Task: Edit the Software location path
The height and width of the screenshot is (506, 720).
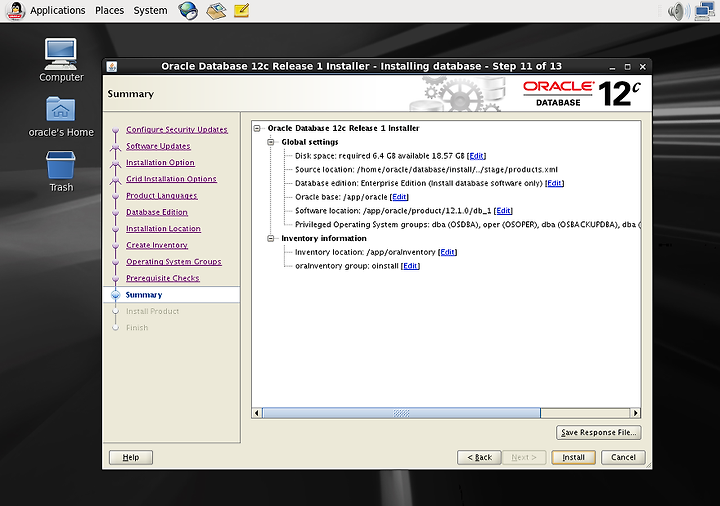Action: (x=503, y=211)
